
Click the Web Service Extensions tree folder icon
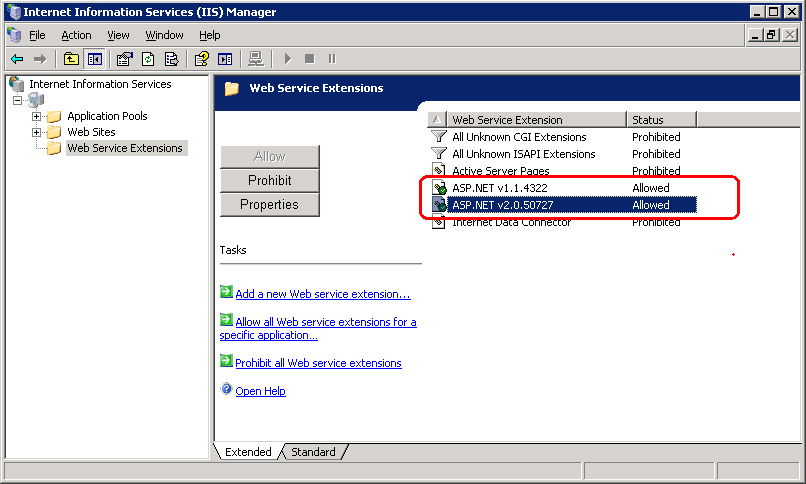[x=54, y=148]
